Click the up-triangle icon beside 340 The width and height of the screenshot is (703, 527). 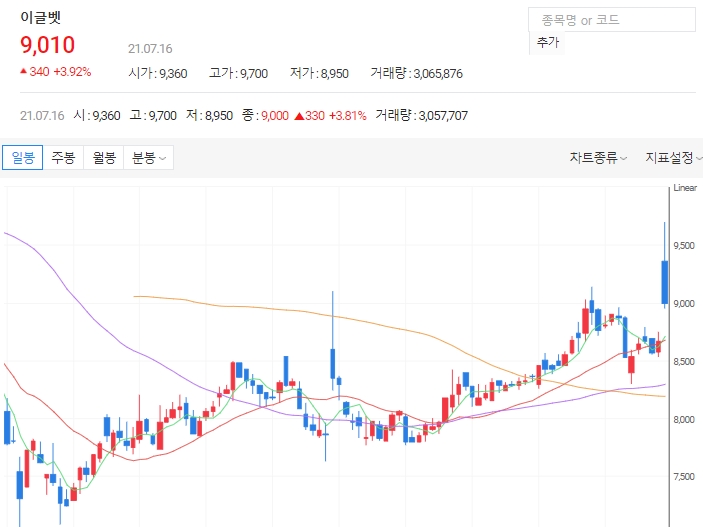(x=23, y=71)
